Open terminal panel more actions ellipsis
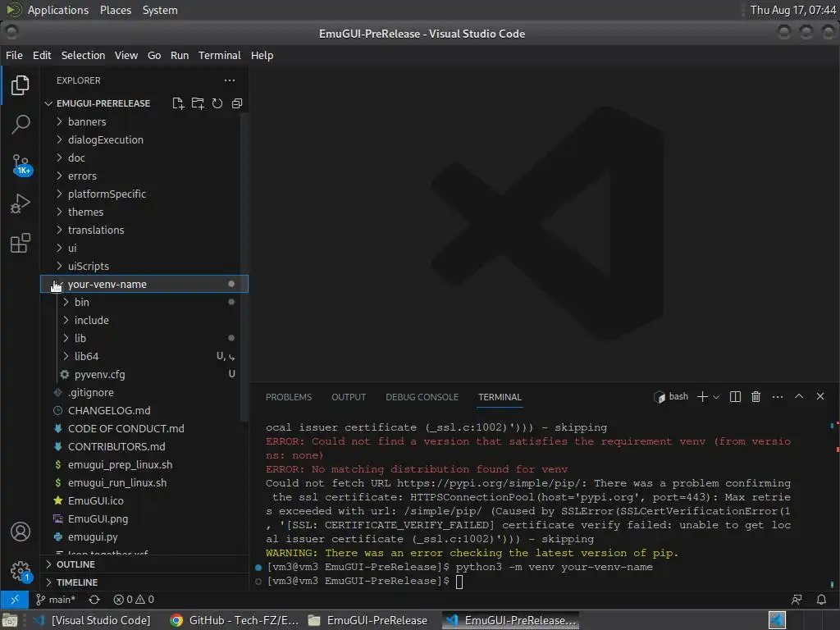 (x=778, y=396)
